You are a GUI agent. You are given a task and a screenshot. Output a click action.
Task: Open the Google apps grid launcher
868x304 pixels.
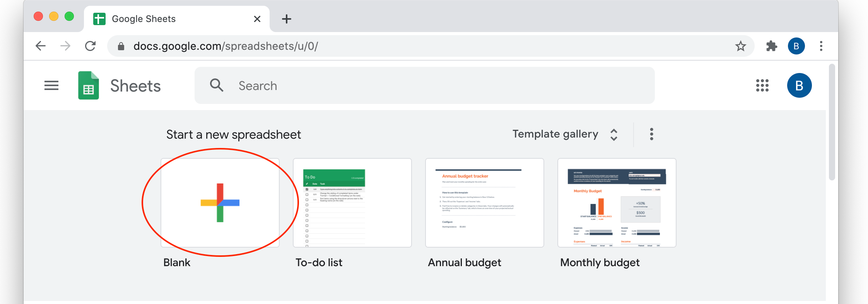(x=762, y=85)
